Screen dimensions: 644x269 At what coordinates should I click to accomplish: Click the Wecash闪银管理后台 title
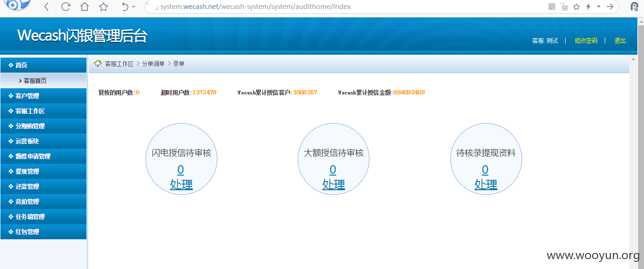click(82, 35)
